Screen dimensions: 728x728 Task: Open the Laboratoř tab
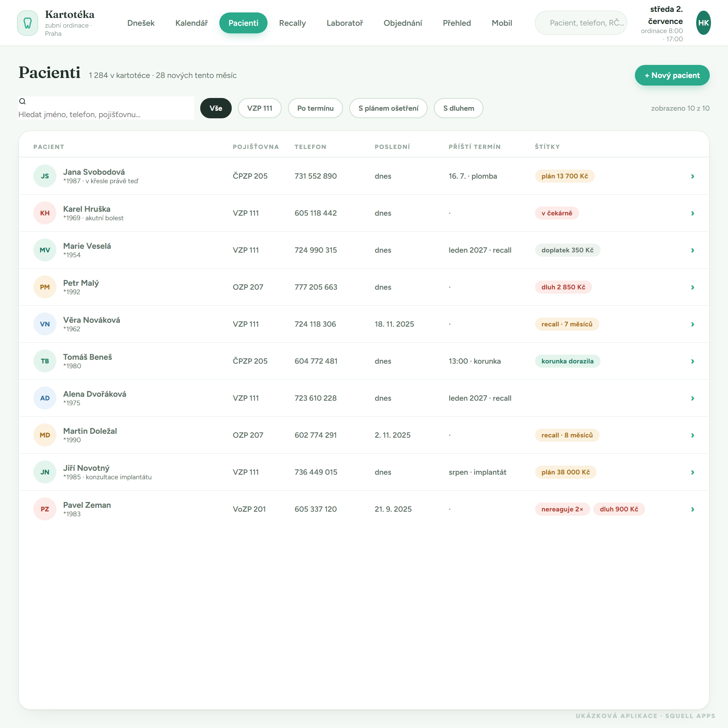tap(344, 23)
